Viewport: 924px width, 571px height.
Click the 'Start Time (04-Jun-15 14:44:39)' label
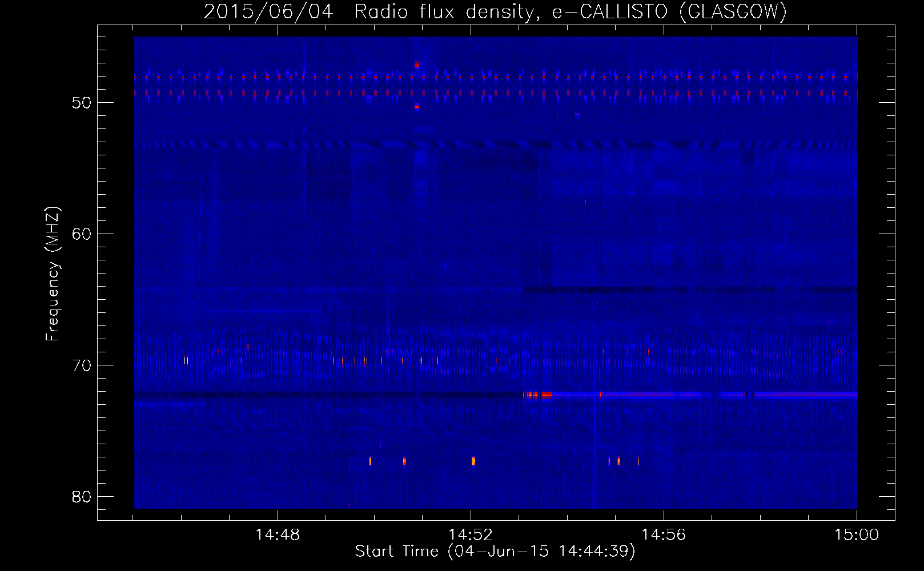(x=495, y=552)
